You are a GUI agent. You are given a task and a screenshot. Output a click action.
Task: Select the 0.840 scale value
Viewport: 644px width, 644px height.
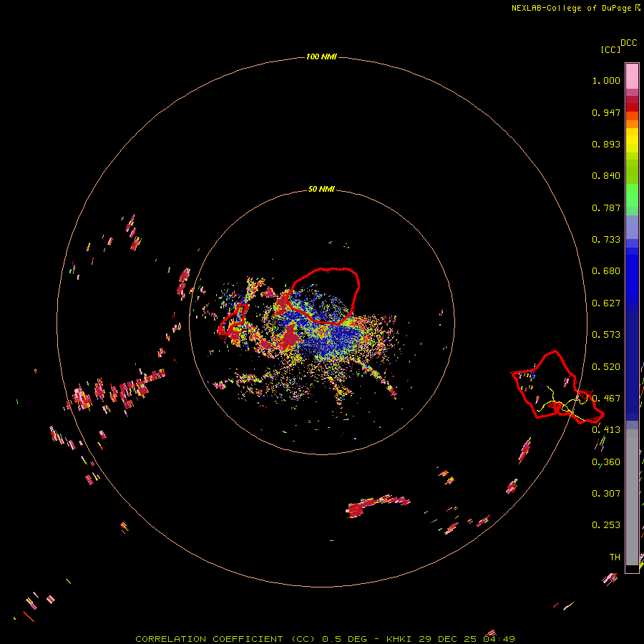606,176
